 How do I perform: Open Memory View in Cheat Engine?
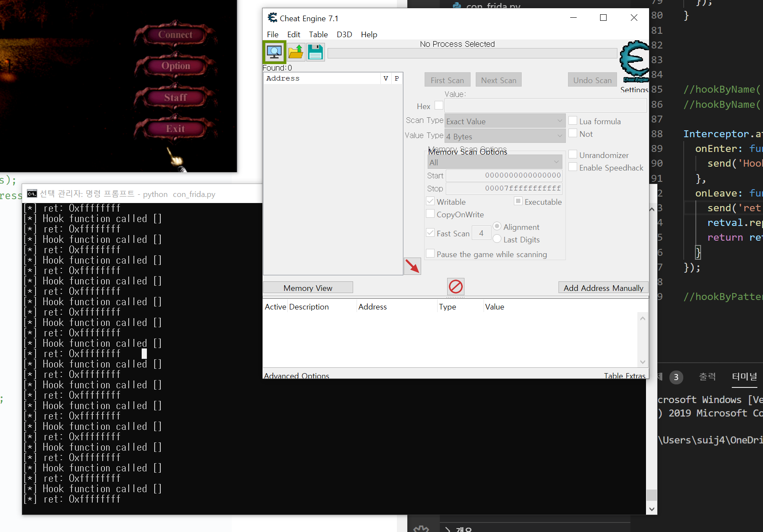[308, 287]
